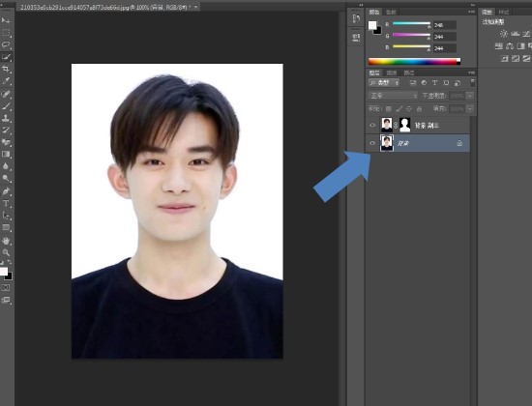Filter layers by shape layers
Viewport: 532px width, 406px height.
click(x=446, y=83)
